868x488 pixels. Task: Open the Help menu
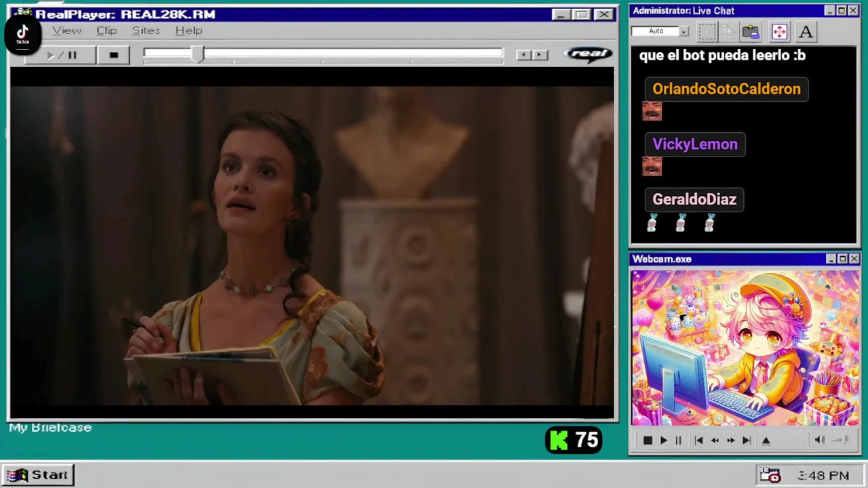click(x=189, y=30)
